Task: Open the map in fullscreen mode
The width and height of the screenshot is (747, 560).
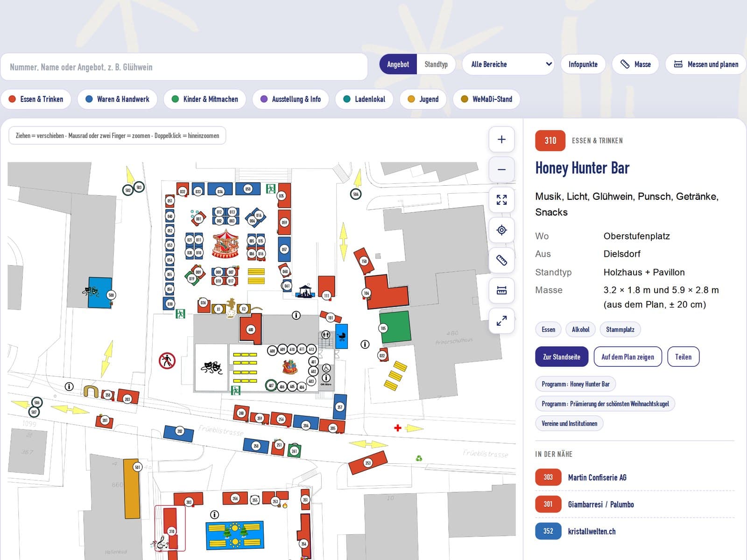Action: (x=501, y=321)
